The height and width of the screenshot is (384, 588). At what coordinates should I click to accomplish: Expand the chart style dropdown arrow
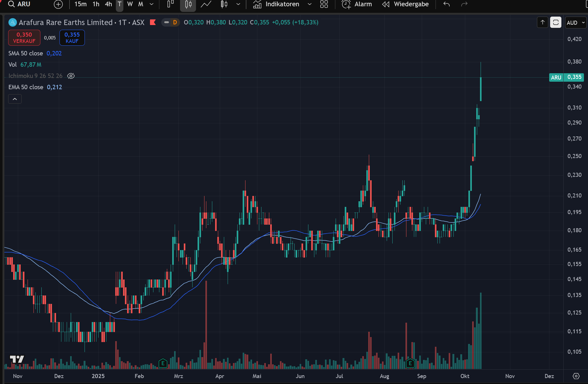click(x=238, y=4)
